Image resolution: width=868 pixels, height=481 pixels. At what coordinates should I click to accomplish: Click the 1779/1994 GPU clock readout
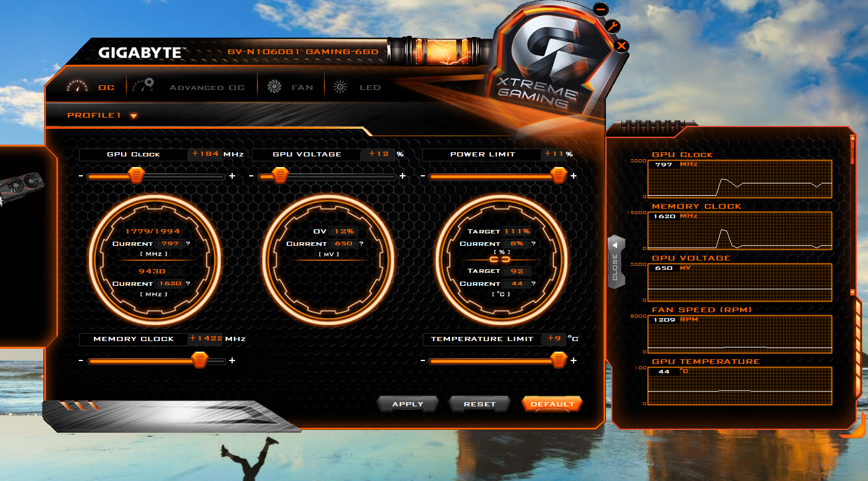(153, 231)
